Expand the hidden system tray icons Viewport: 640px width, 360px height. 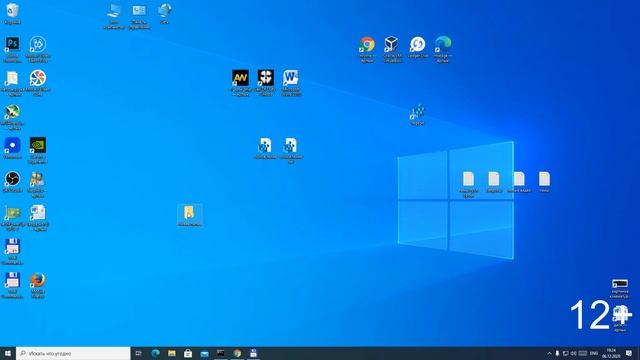point(549,353)
